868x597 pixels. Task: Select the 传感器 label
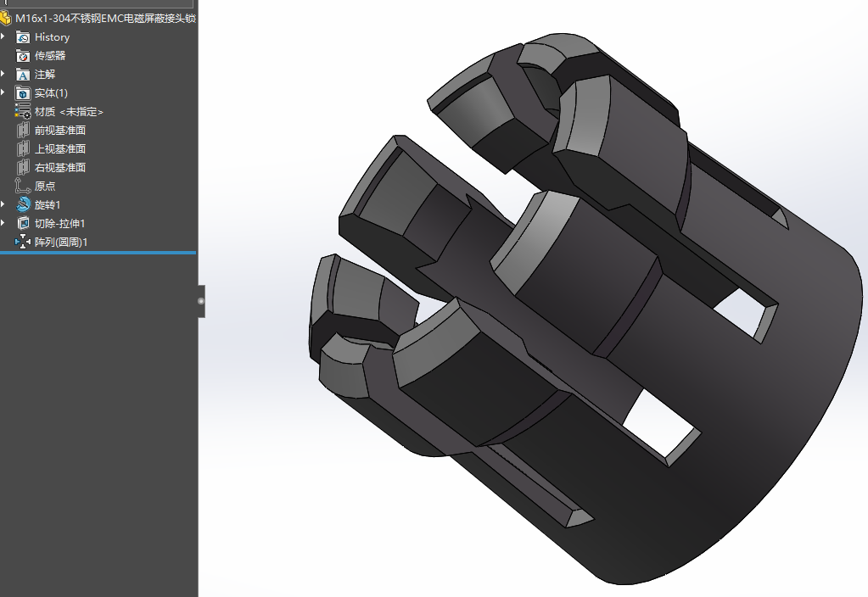coord(50,56)
